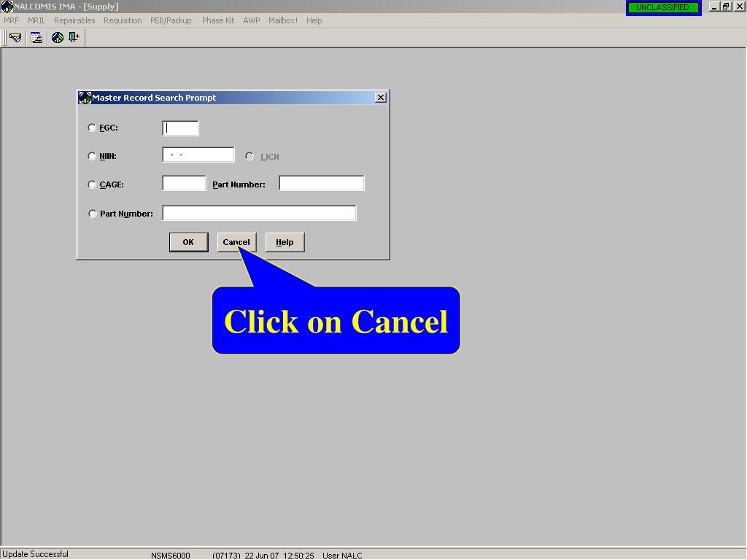Click the UNCLASSIFIED green banner
Viewport: 747px width, 560px height.
(x=663, y=7)
